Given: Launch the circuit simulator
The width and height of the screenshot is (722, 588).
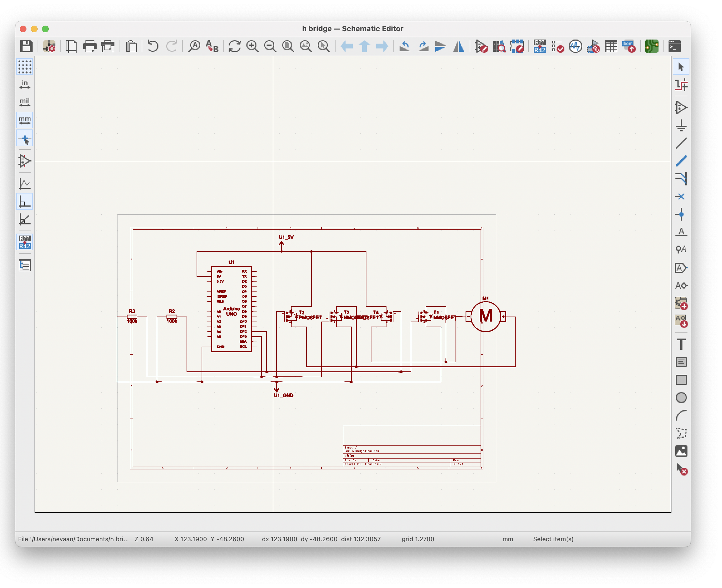Looking at the screenshot, I should pos(575,46).
